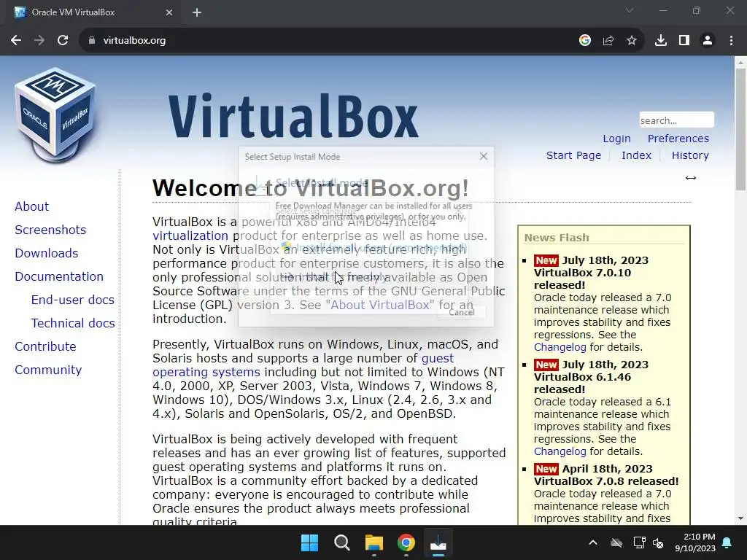
Task: Open Chrome three-dot menu
Action: pos(731,41)
